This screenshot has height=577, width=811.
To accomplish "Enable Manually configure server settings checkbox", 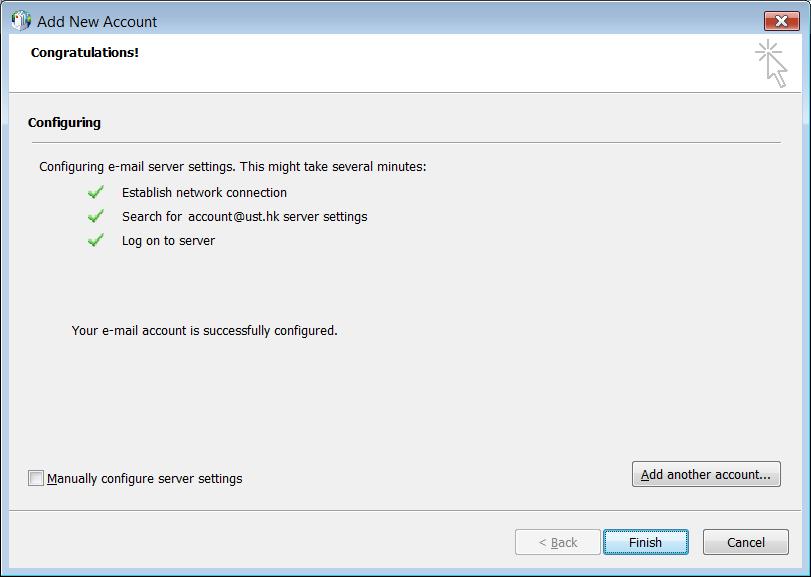I will 36,478.
